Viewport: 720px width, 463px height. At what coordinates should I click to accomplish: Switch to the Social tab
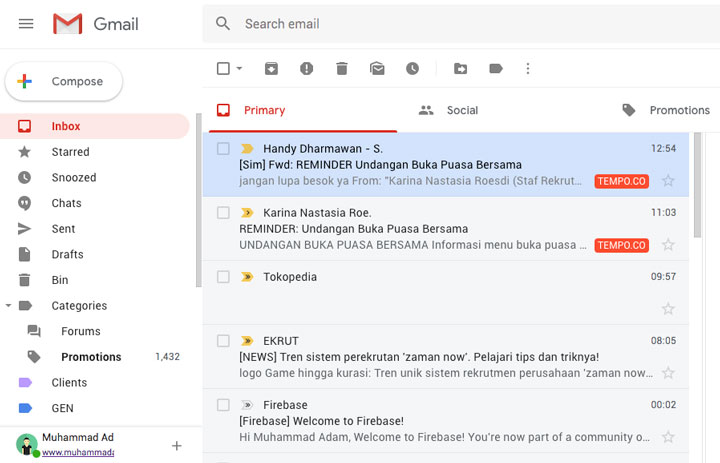click(x=449, y=110)
